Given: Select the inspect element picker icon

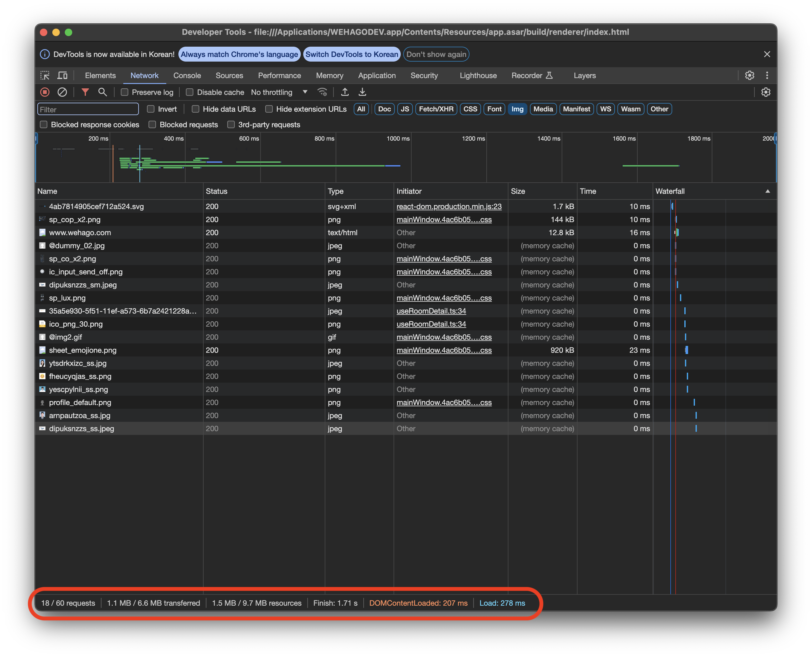Looking at the screenshot, I should pyautogui.click(x=45, y=75).
